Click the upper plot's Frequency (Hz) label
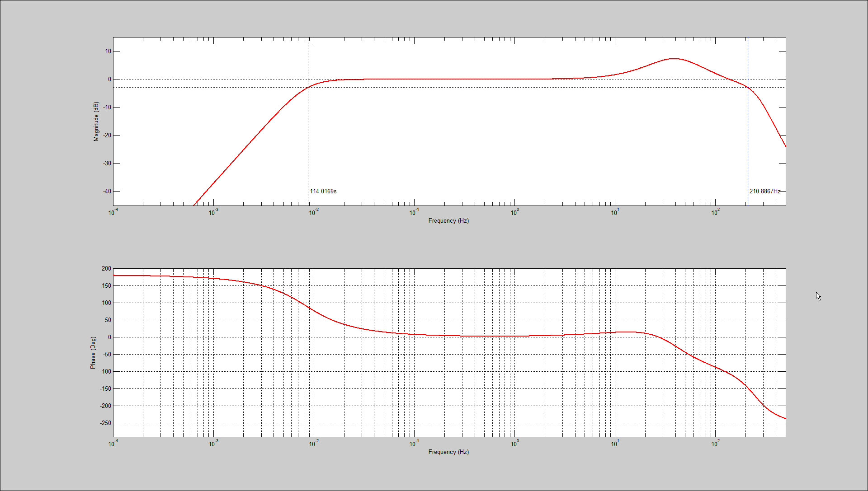Image resolution: width=868 pixels, height=491 pixels. (448, 221)
